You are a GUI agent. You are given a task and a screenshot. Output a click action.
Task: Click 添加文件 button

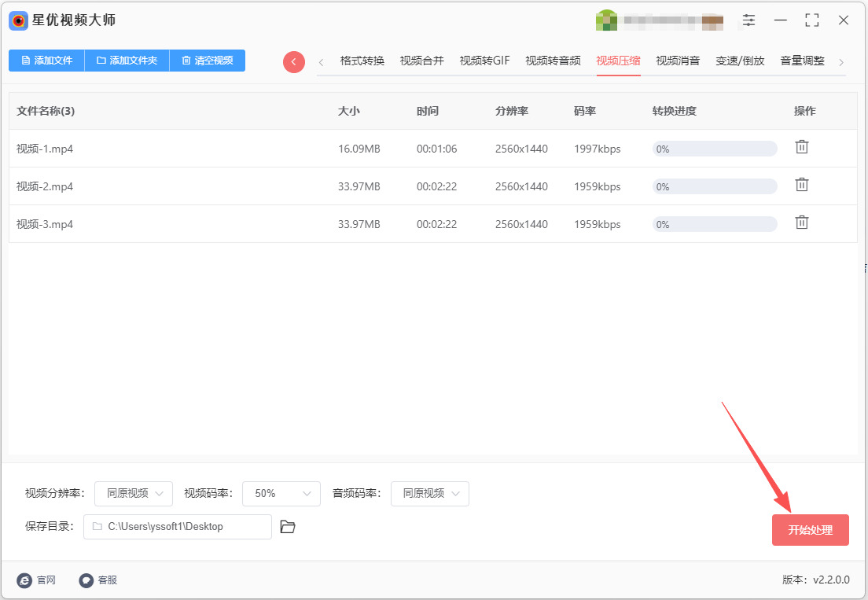[x=46, y=61]
